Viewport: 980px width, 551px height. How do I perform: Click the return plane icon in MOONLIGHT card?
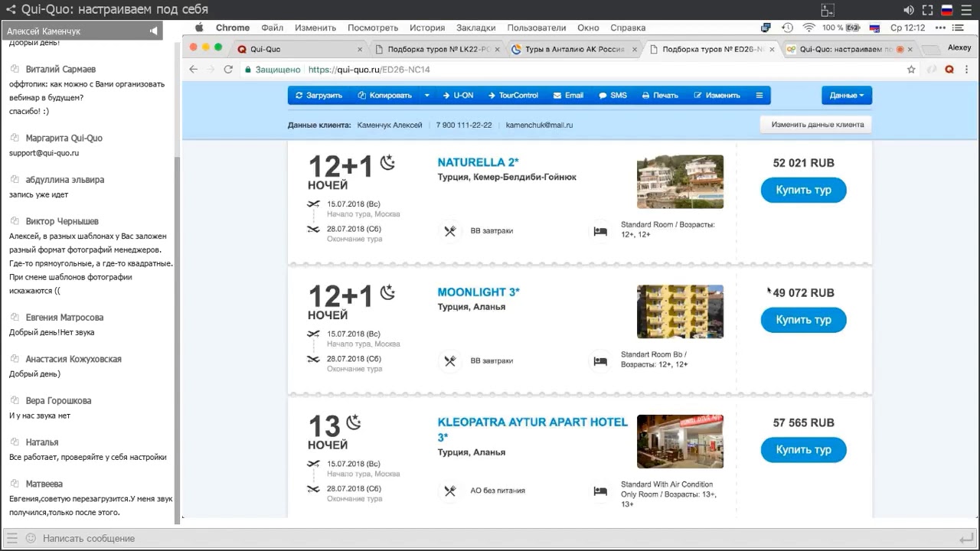coord(313,359)
